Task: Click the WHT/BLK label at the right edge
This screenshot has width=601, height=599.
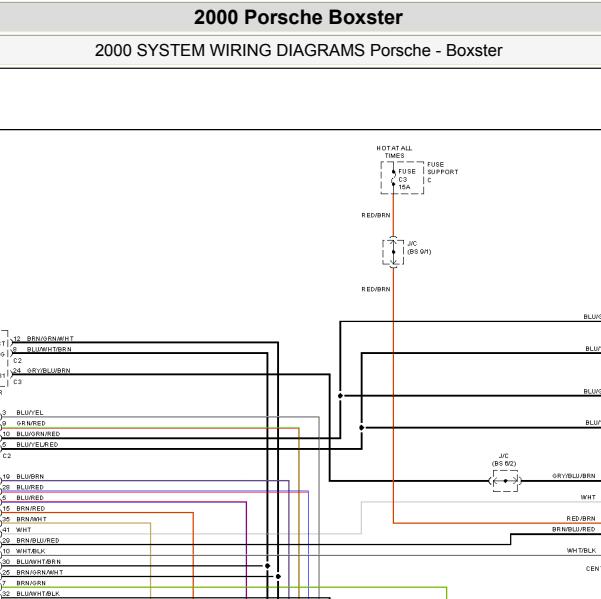Action: 581,550
